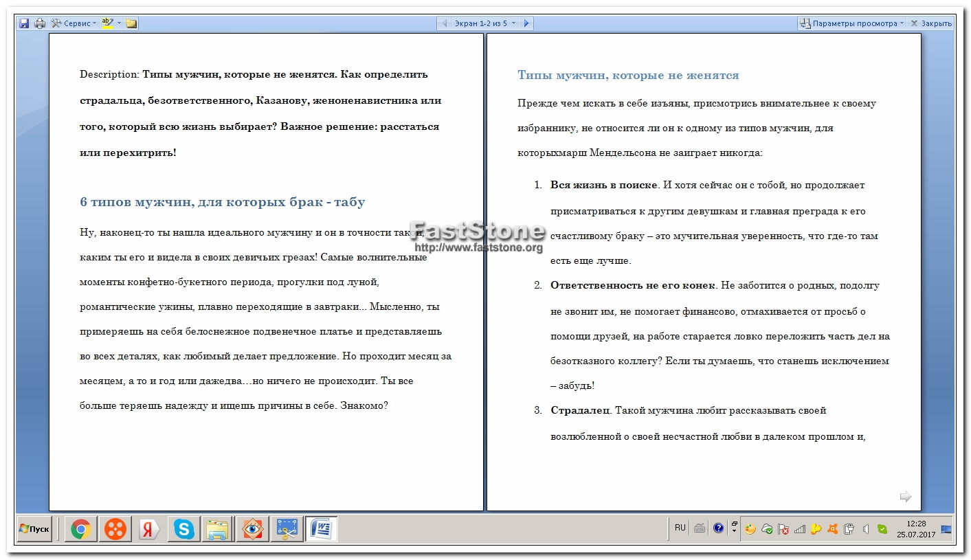
Task: Open the Сервис tools menu
Action: pyautogui.click(x=74, y=23)
